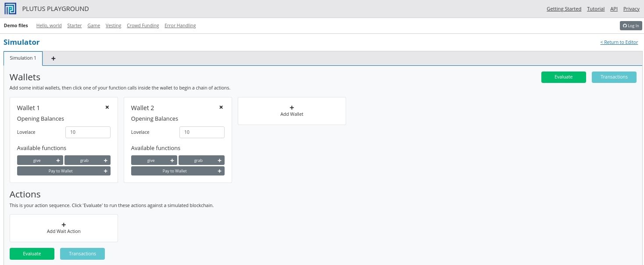644x265 pixels.
Task: Click plus icon on Wallet 1 grab function
Action: point(105,161)
